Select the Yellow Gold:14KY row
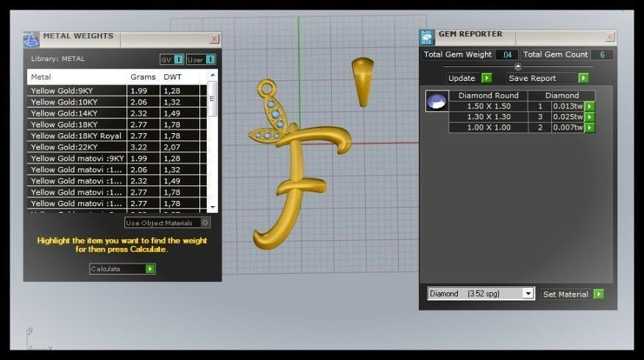644x360 pixels. pos(117,113)
